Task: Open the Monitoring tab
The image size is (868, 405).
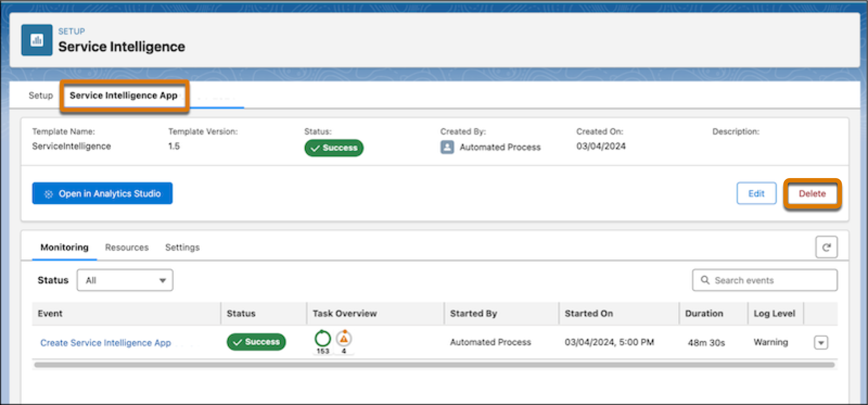Action: pyautogui.click(x=64, y=247)
